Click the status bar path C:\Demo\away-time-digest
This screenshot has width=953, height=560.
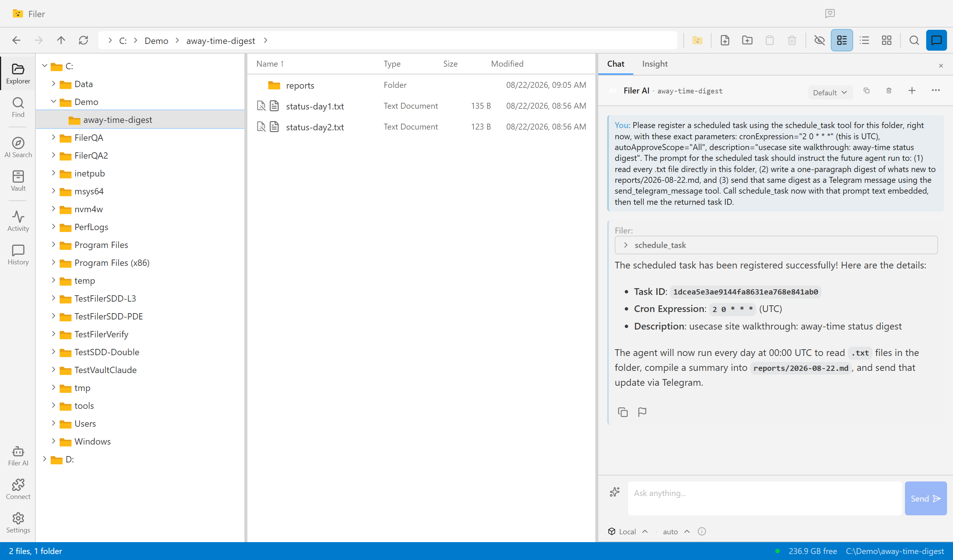[895, 551]
